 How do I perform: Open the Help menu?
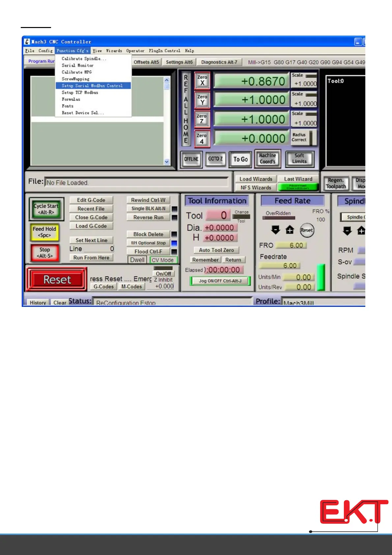(189, 51)
